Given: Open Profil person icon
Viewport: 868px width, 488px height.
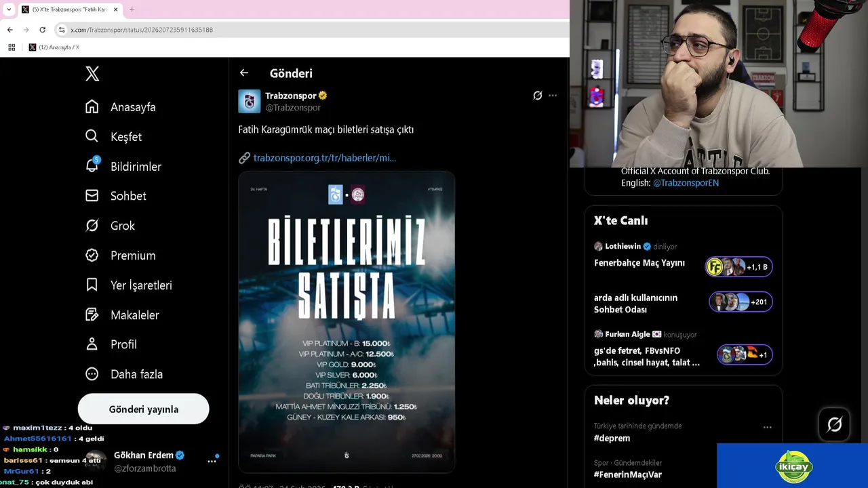Looking at the screenshot, I should (92, 344).
